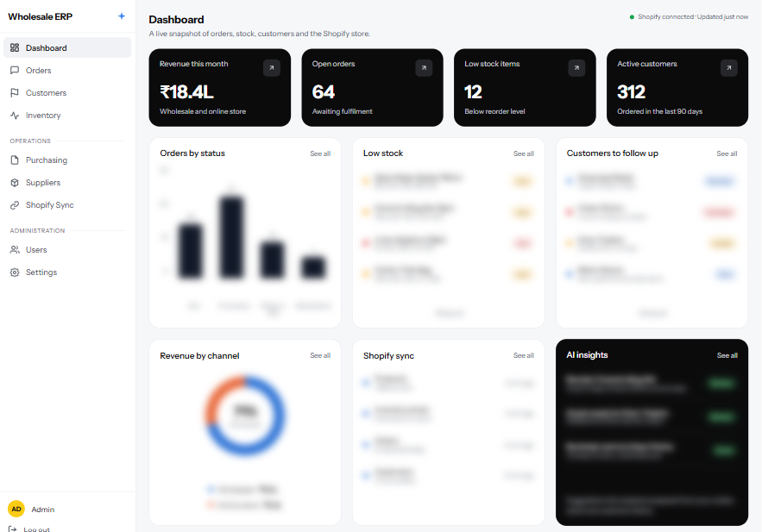Open the arrow icon on Open orders card
This screenshot has height=532, width=762.
pos(424,68)
